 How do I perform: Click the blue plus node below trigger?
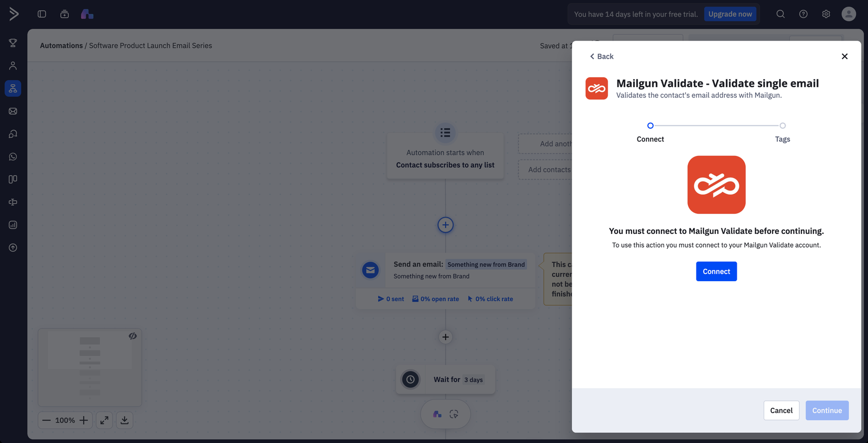point(445,225)
